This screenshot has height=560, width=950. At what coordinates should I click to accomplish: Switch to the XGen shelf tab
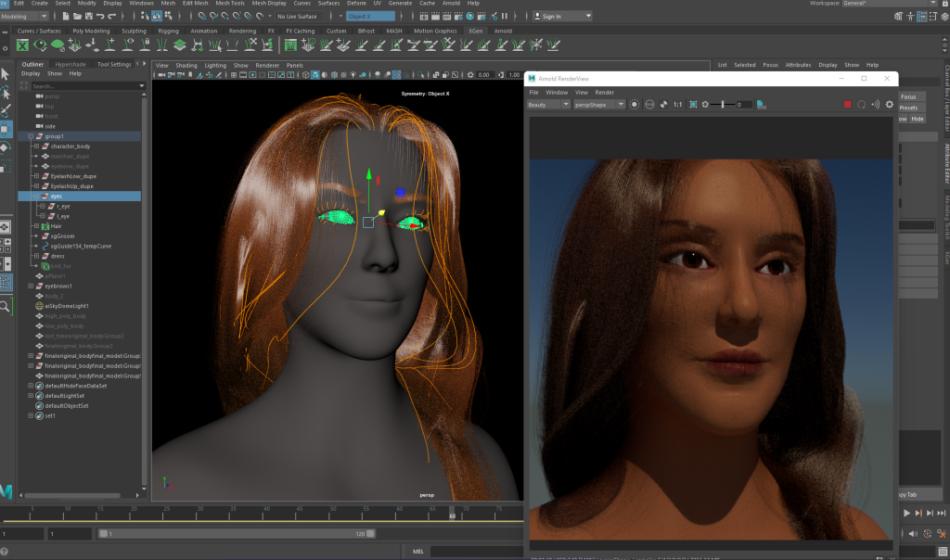476,31
